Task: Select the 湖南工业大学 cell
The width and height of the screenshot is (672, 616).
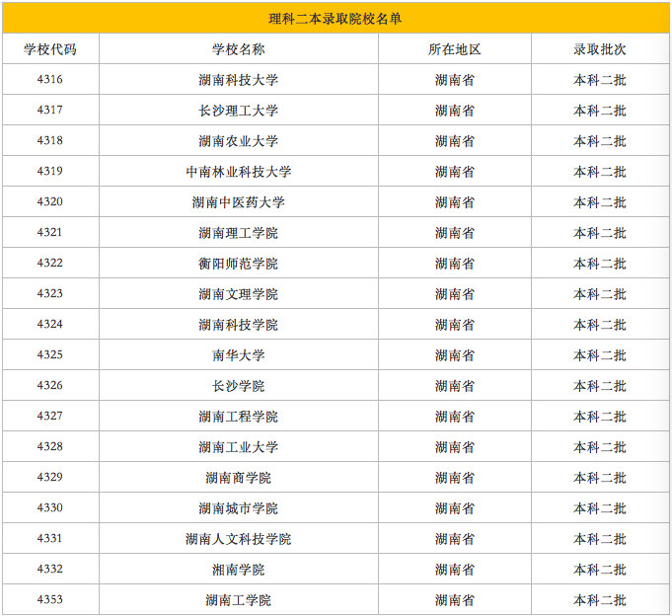Action: point(238,447)
